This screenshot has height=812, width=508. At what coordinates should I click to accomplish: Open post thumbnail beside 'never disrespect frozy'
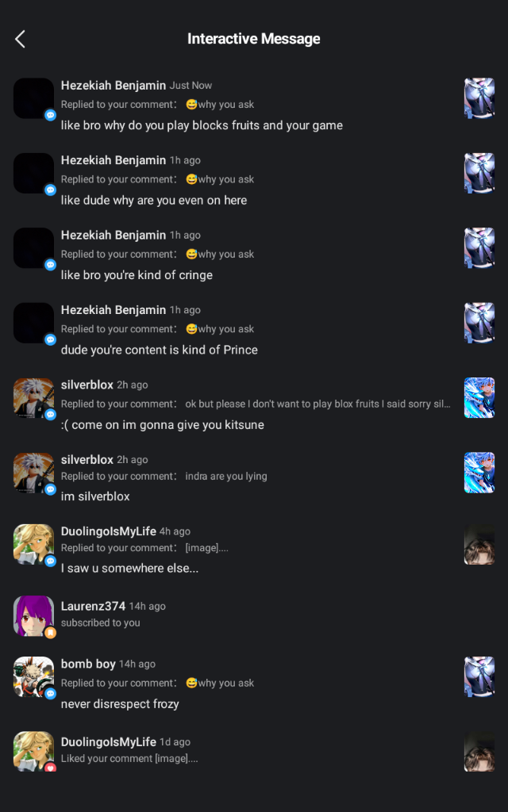tap(479, 677)
